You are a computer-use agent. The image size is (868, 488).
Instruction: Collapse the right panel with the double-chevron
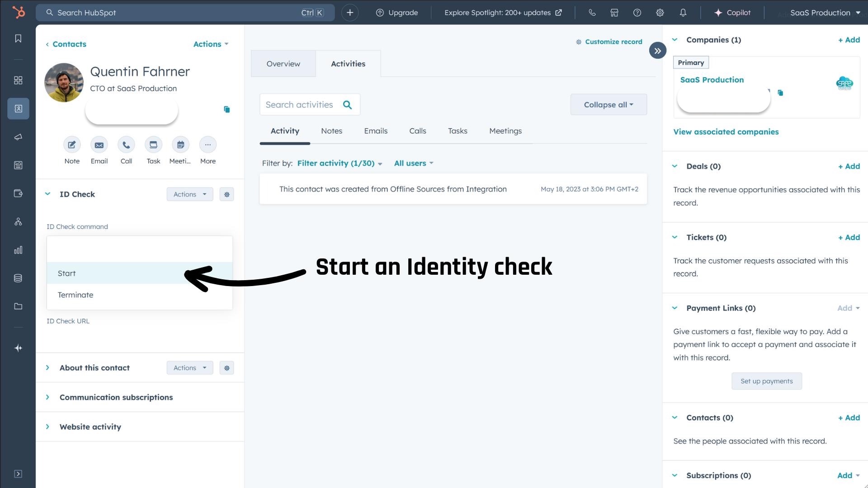pyautogui.click(x=658, y=50)
